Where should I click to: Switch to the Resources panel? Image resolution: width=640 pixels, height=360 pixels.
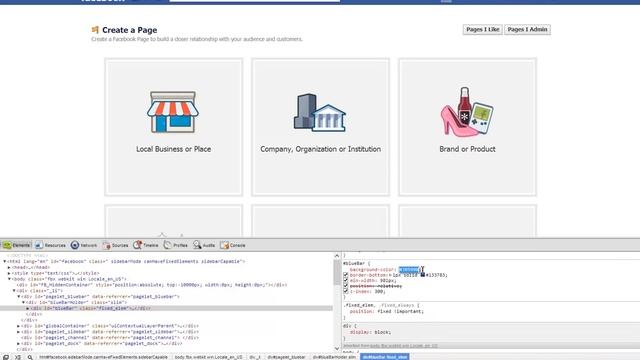coord(50,245)
